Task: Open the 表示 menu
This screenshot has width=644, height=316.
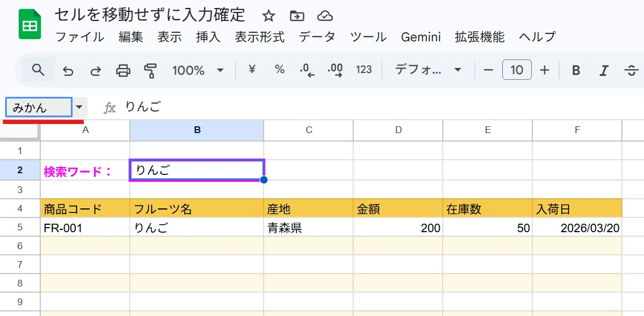Action: (170, 37)
